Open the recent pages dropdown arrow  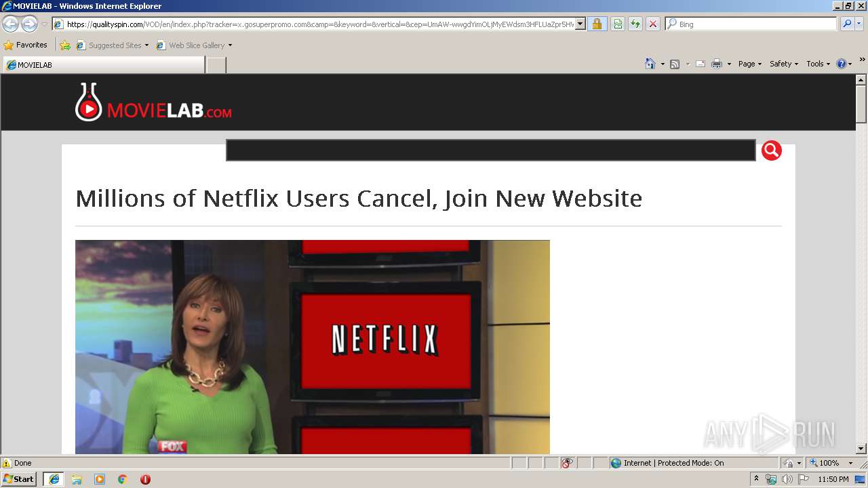coord(44,24)
